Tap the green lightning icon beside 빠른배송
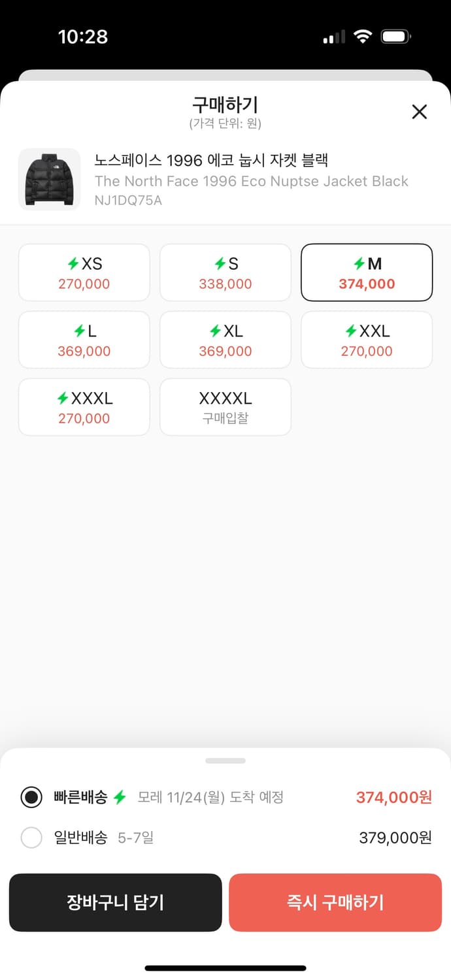Viewport: 451px width, 980px height. 120,797
